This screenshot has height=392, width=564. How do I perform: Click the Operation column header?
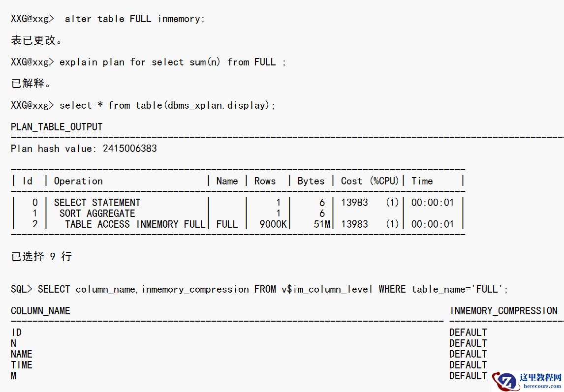[x=78, y=181]
